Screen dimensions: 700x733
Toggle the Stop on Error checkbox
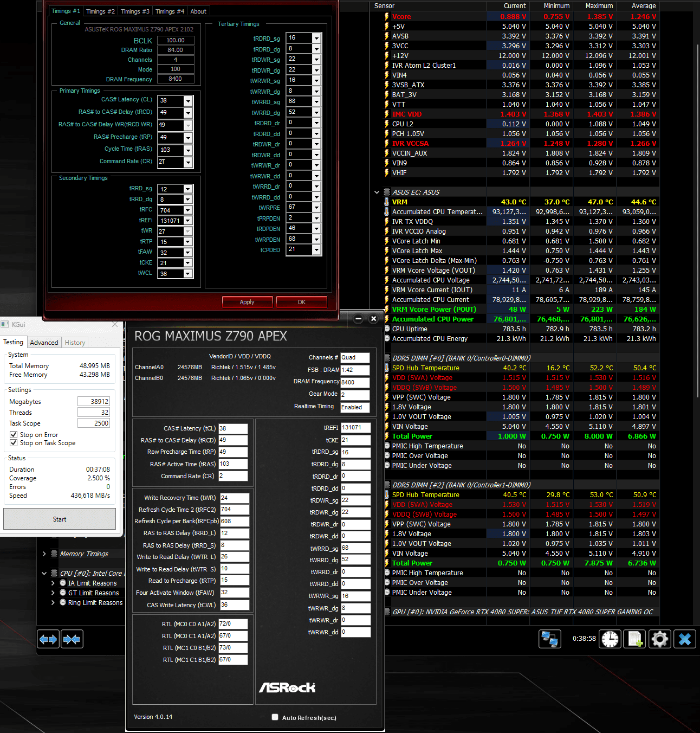tap(14, 434)
